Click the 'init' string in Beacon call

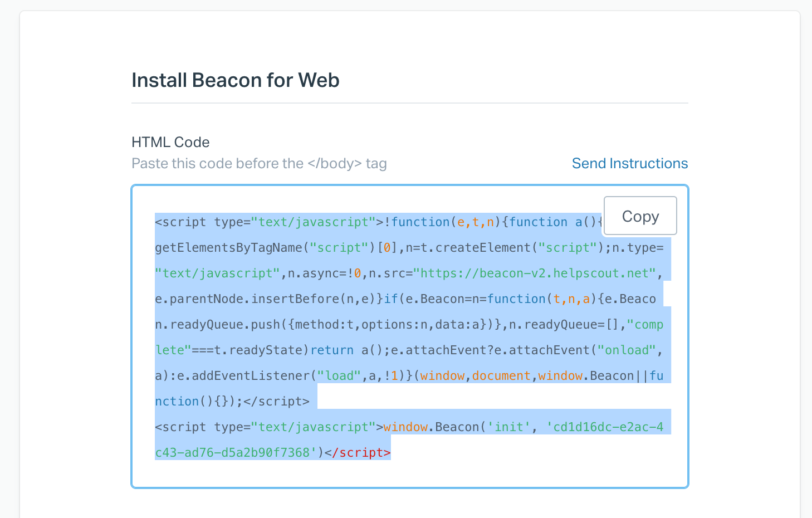(x=509, y=427)
